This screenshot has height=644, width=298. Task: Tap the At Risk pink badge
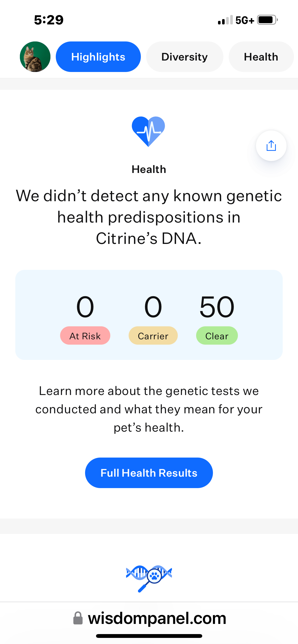(x=85, y=336)
